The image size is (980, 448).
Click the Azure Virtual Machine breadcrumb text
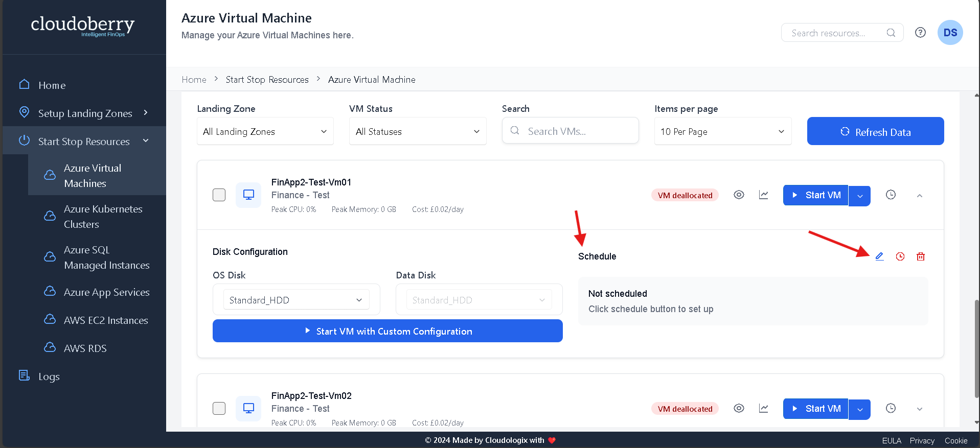pos(372,80)
